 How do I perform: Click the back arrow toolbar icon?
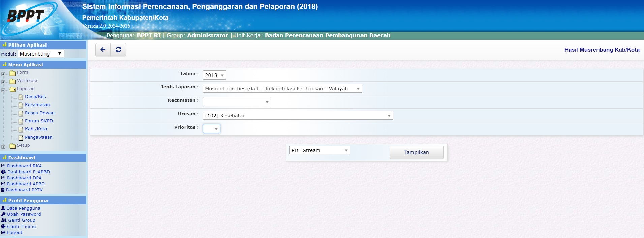tap(103, 50)
